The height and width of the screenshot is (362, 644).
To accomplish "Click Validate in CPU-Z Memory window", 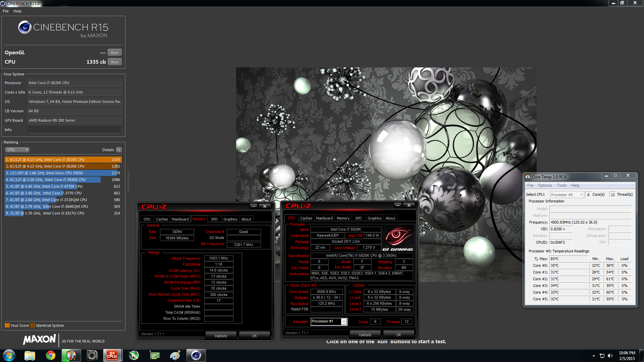I will coord(221,336).
